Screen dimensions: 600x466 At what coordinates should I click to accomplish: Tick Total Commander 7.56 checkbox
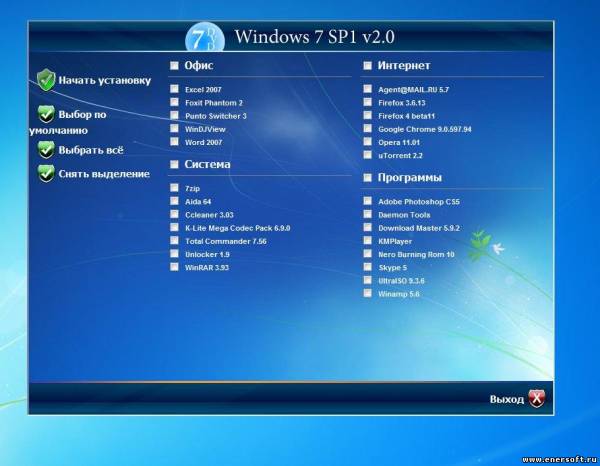click(174, 240)
